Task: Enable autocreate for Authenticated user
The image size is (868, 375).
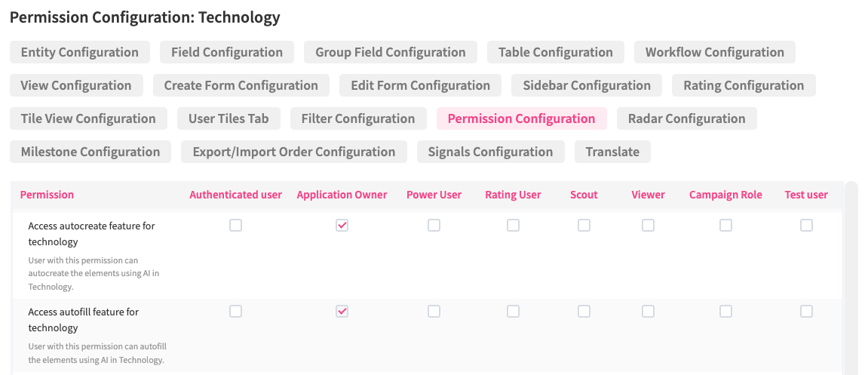Action: pos(236,225)
